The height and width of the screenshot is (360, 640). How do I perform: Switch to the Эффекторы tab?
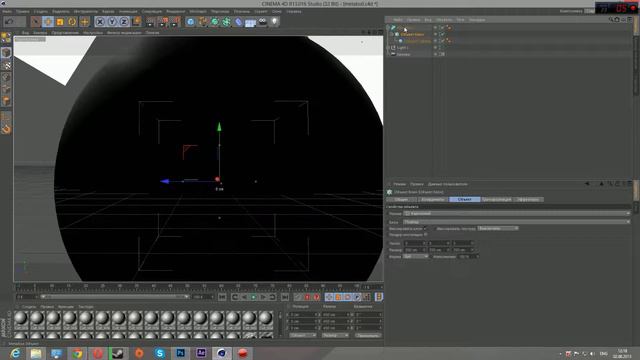tap(528, 199)
